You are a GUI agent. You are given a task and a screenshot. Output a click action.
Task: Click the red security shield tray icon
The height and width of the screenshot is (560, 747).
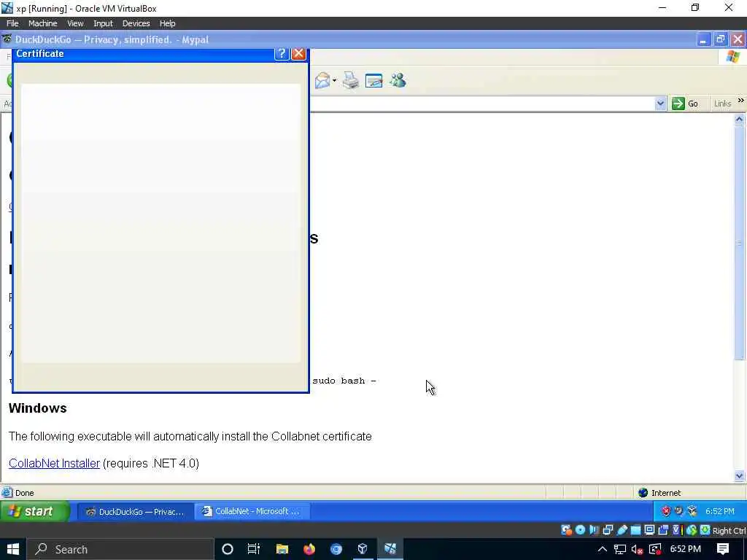(x=666, y=511)
